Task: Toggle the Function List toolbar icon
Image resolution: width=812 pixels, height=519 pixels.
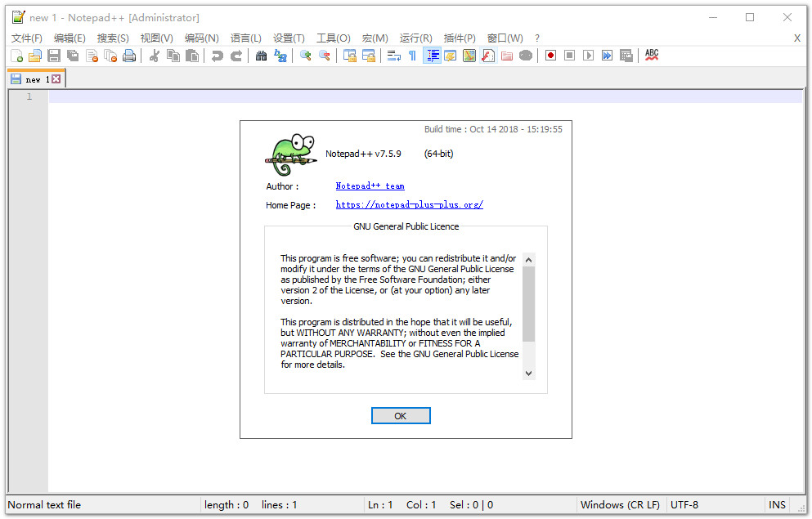Action: 488,56
